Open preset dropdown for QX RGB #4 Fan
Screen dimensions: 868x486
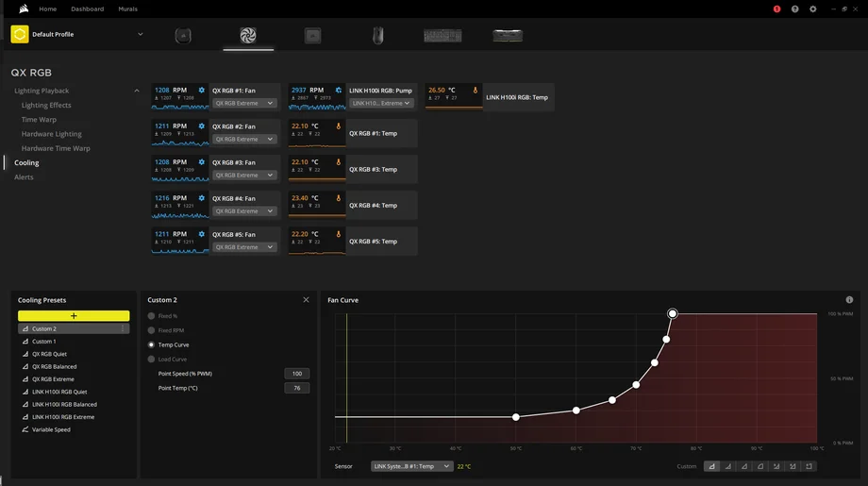pyautogui.click(x=244, y=210)
